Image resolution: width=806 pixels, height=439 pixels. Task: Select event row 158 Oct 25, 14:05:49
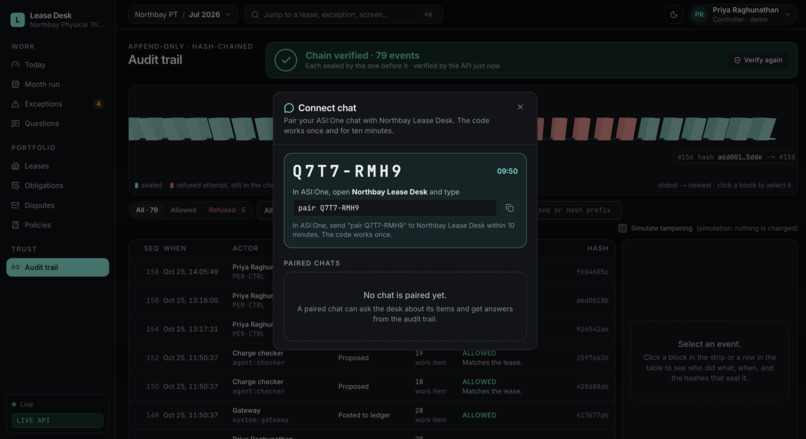pyautogui.click(x=372, y=271)
